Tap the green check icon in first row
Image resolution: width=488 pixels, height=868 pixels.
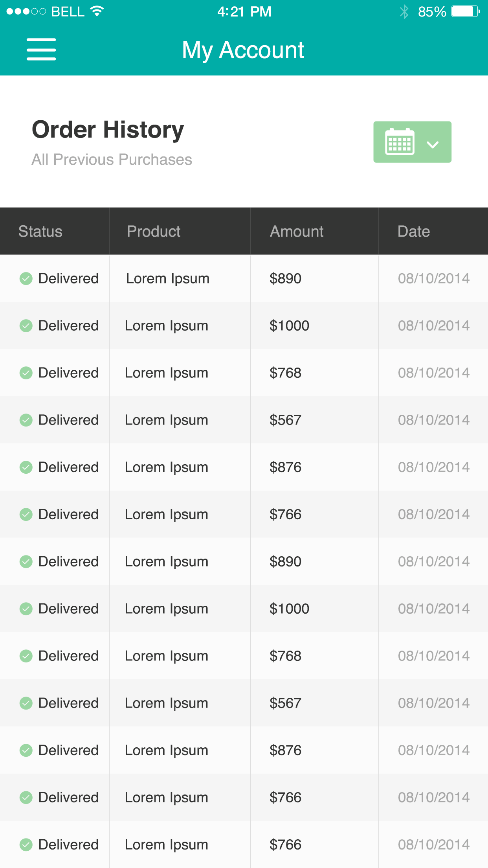tap(26, 279)
